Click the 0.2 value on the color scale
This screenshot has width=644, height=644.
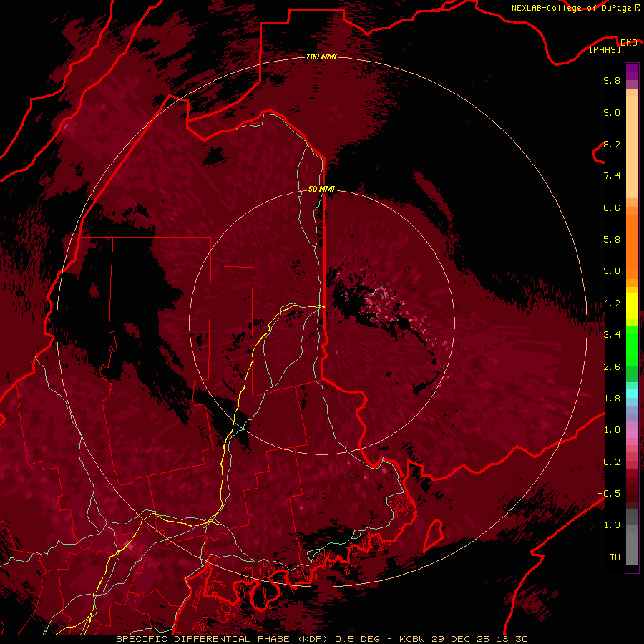point(612,462)
